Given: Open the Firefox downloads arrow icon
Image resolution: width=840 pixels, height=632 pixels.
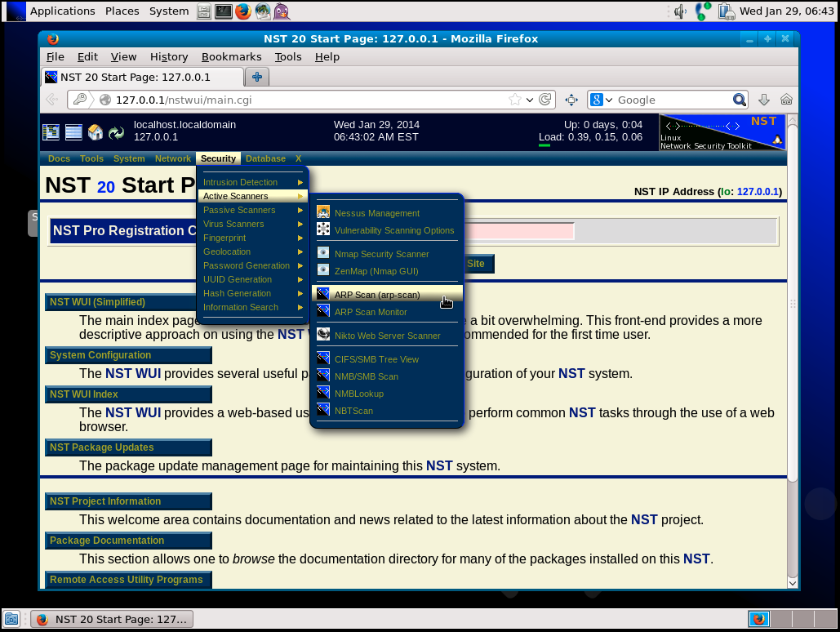Looking at the screenshot, I should click(x=764, y=99).
